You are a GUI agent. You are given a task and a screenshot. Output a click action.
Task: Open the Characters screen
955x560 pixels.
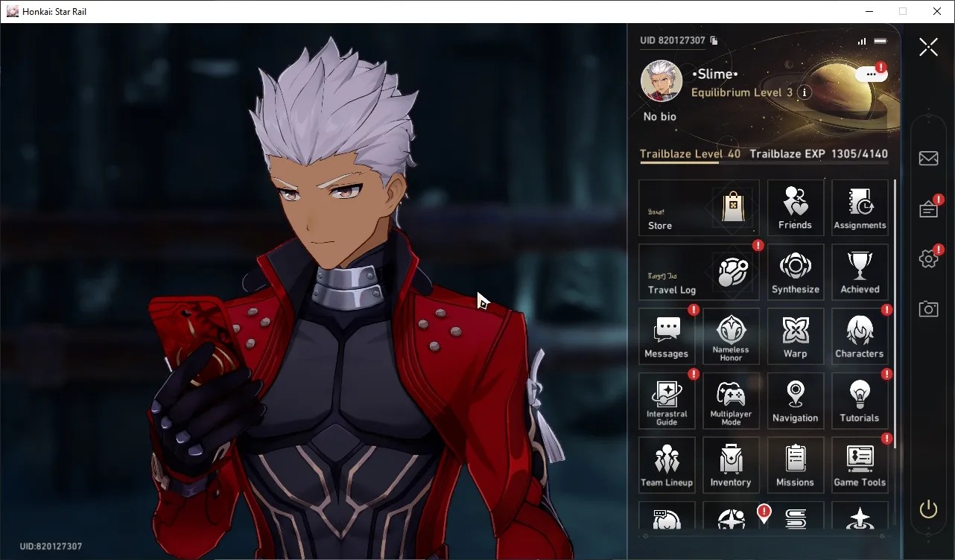[860, 337]
